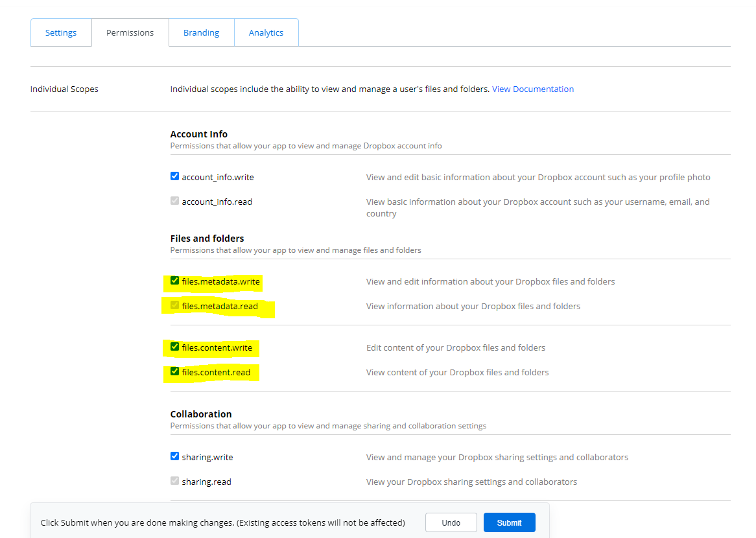This screenshot has height=538, width=756.
Task: Click the greyed account_info.read checkbox
Action: (174, 201)
